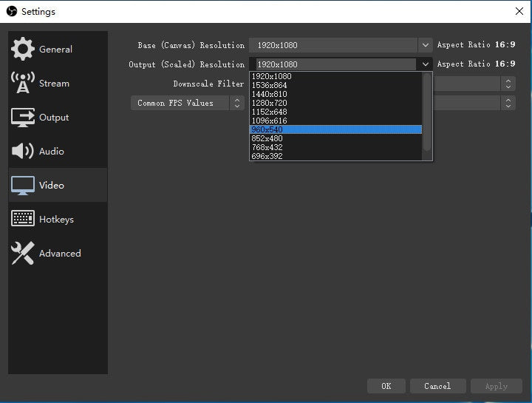532x403 pixels.
Task: Select the Video monitor icon
Action: (x=23, y=185)
